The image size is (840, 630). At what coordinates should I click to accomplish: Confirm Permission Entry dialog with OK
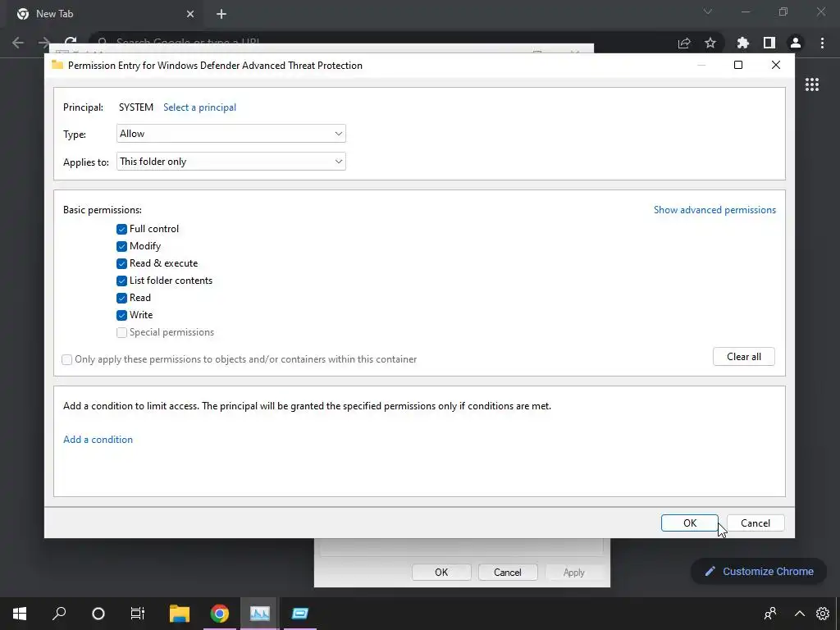pyautogui.click(x=689, y=523)
